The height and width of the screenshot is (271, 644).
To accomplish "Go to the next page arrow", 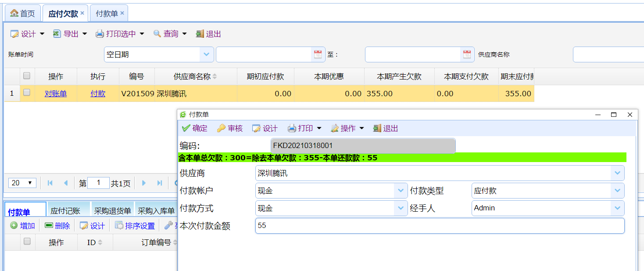I will pyautogui.click(x=143, y=183).
